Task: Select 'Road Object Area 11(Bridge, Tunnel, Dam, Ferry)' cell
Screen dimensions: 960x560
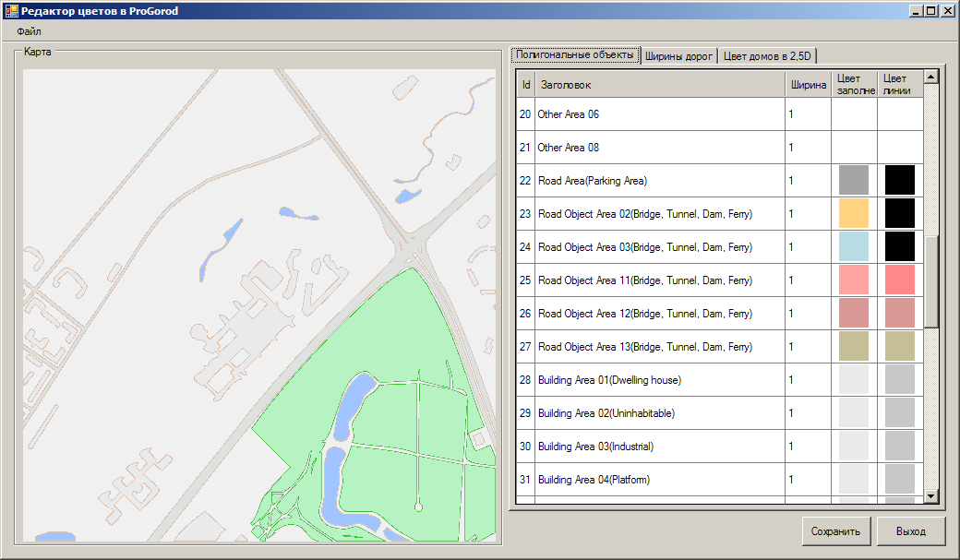Action: [660, 280]
